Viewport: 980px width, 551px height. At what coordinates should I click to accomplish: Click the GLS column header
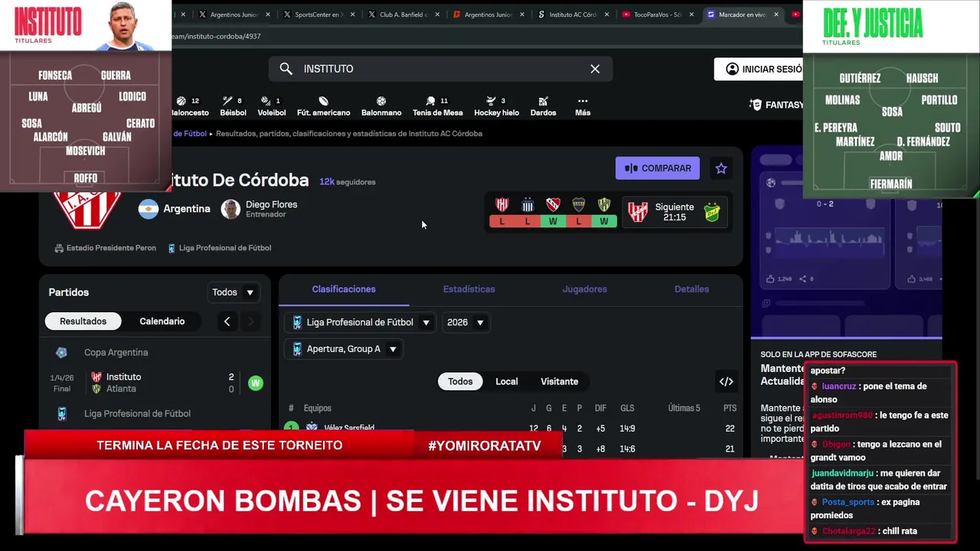(x=627, y=409)
